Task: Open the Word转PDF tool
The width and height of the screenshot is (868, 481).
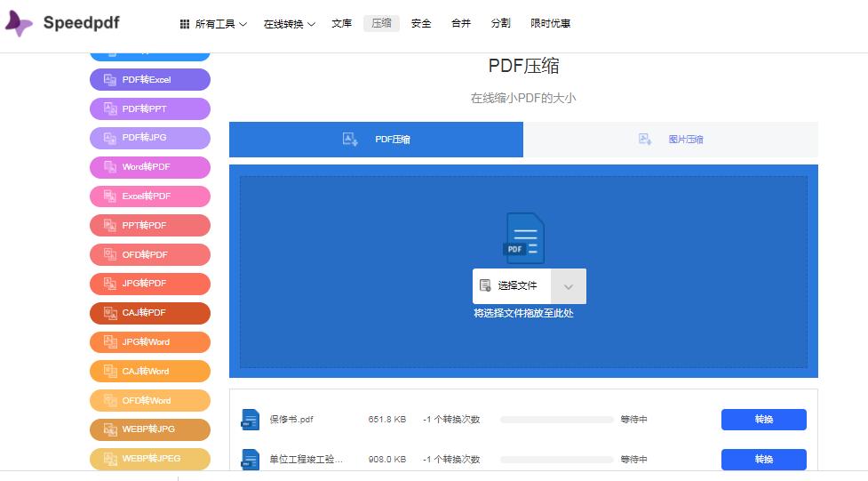Action: (150, 167)
